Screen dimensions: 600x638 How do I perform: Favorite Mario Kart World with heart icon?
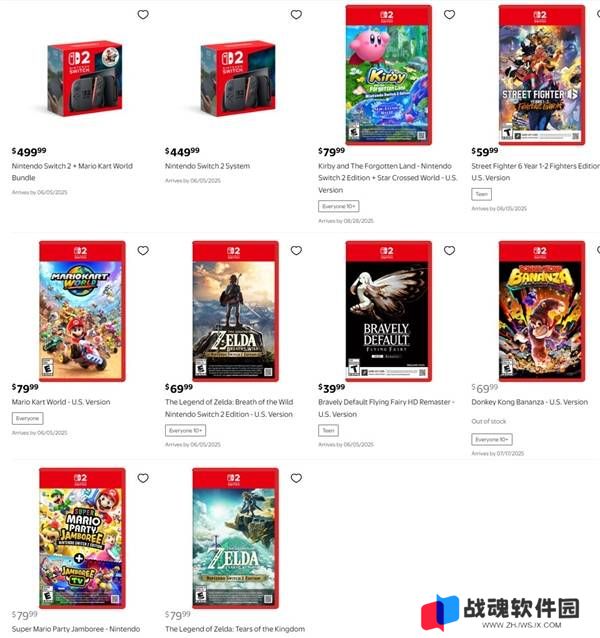[143, 251]
